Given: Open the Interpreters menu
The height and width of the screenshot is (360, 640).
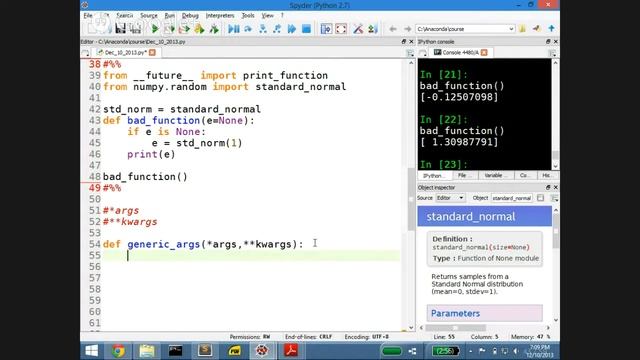Looking at the screenshot, I should point(220,16).
